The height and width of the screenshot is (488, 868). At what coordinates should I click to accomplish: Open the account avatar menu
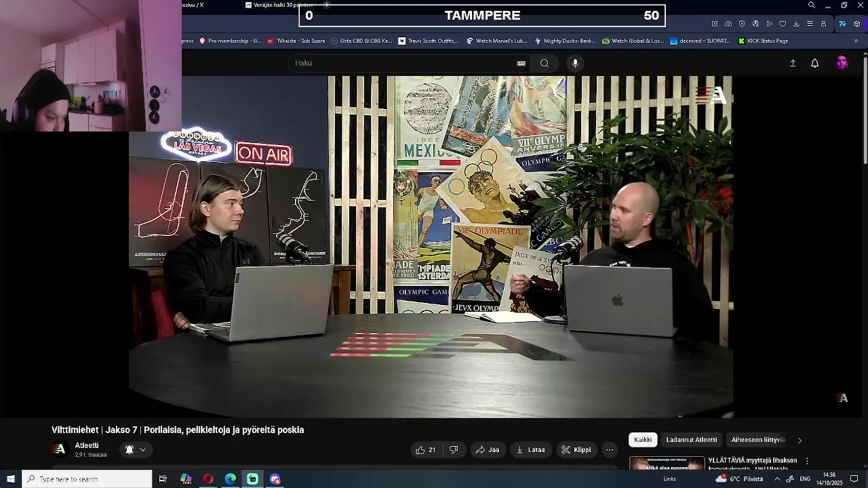tap(842, 63)
